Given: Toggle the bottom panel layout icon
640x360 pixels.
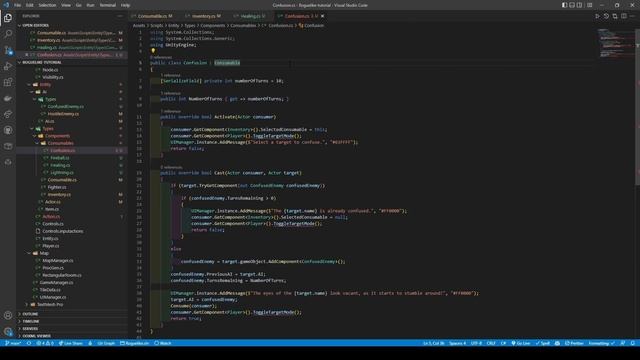Looking at the screenshot, I should tap(572, 5).
